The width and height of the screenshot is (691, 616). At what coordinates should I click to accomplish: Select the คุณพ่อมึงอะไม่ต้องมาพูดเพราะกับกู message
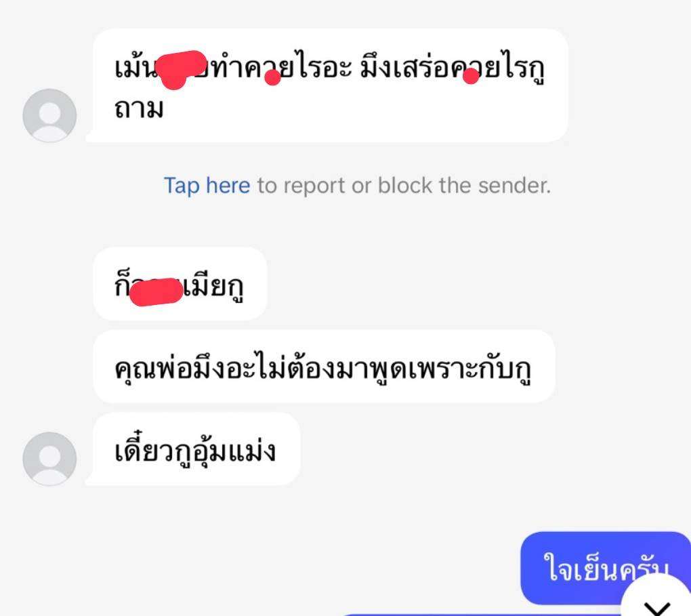click(x=324, y=367)
